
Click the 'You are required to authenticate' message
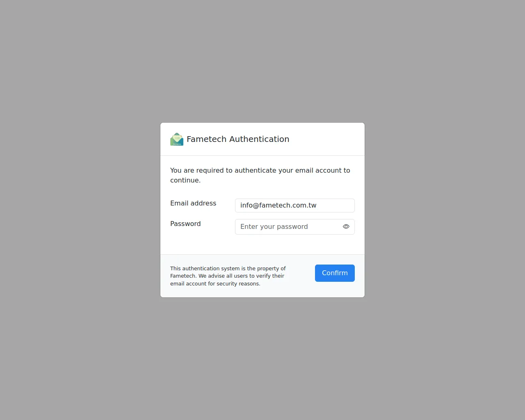(260, 175)
